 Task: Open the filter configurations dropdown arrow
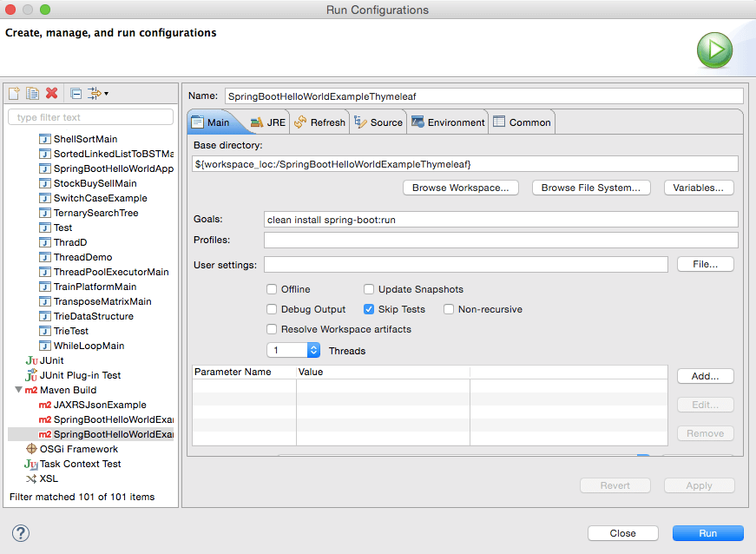pyautogui.click(x=106, y=94)
